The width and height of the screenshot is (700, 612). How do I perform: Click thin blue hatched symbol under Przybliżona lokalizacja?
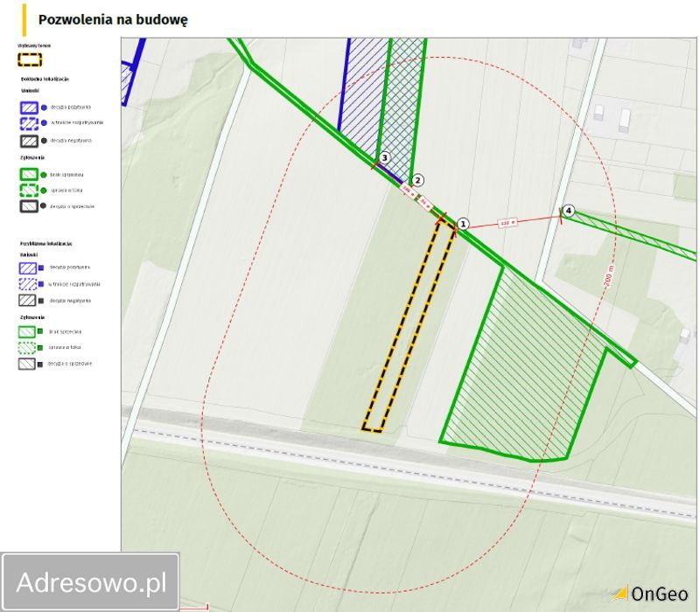tap(28, 268)
